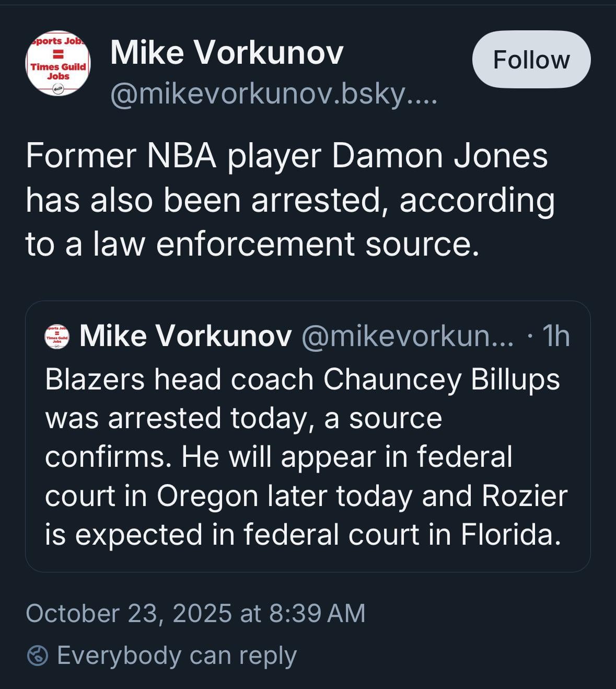
Task: Click the Follow button
Action: point(531,60)
